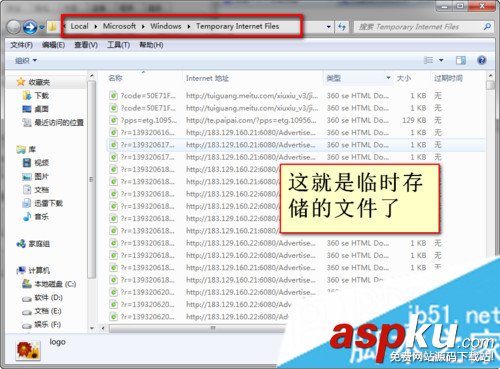Click the Local breadcrumb in address bar

[79, 26]
